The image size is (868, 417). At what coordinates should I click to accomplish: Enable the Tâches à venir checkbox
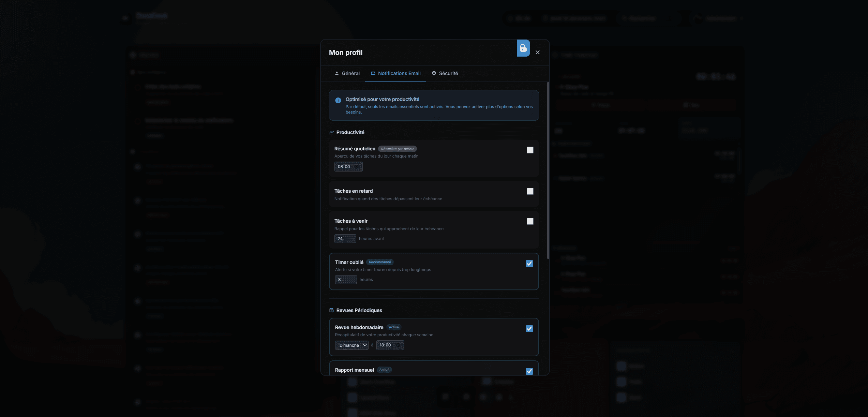[530, 221]
